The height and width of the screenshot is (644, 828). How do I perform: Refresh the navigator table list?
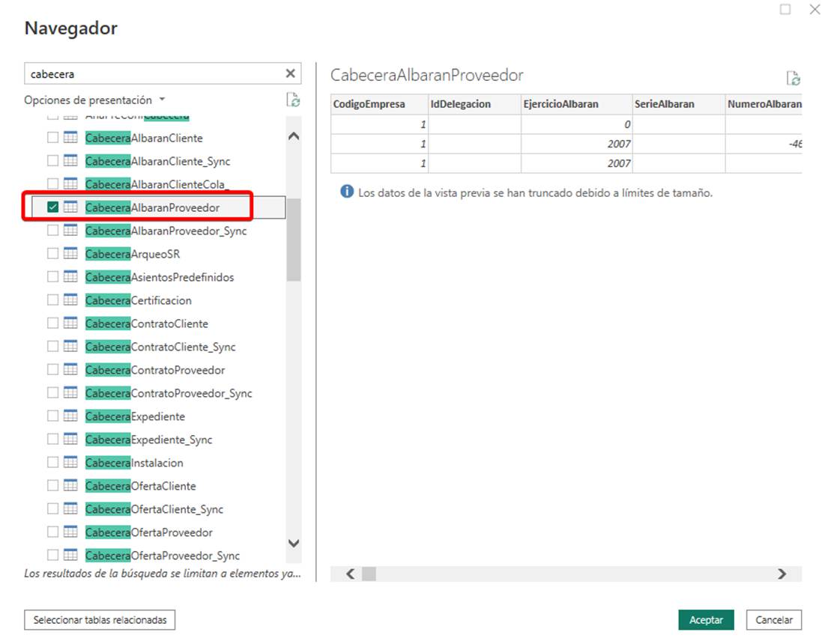pos(293,100)
